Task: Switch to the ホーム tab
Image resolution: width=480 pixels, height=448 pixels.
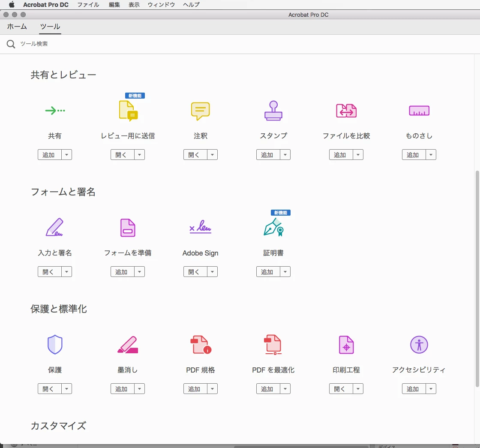Action: pos(17,27)
